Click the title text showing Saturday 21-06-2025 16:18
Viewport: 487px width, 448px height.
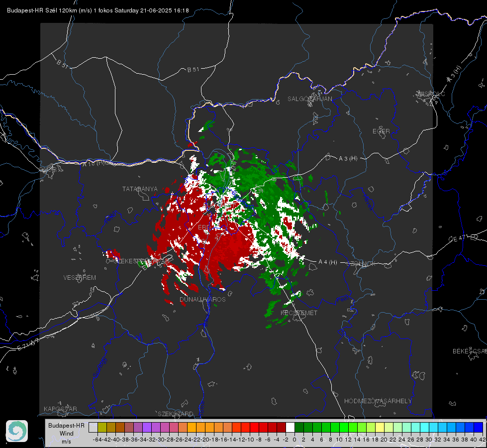click(152, 10)
